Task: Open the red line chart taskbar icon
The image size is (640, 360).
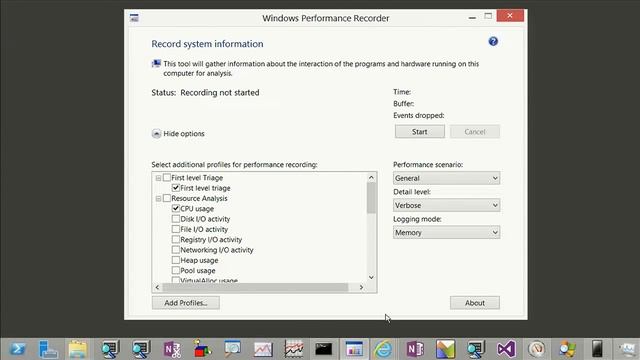Action: pos(263,349)
